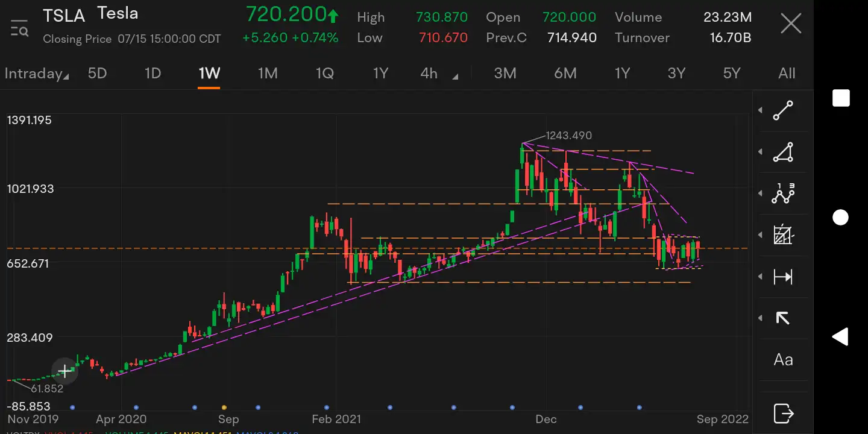Select the horizontal measure range tool

click(x=783, y=277)
